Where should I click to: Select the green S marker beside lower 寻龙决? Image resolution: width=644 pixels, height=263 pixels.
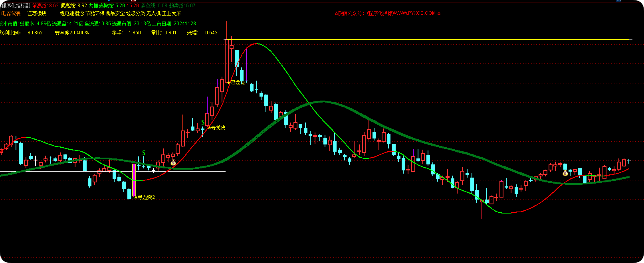click(203, 123)
